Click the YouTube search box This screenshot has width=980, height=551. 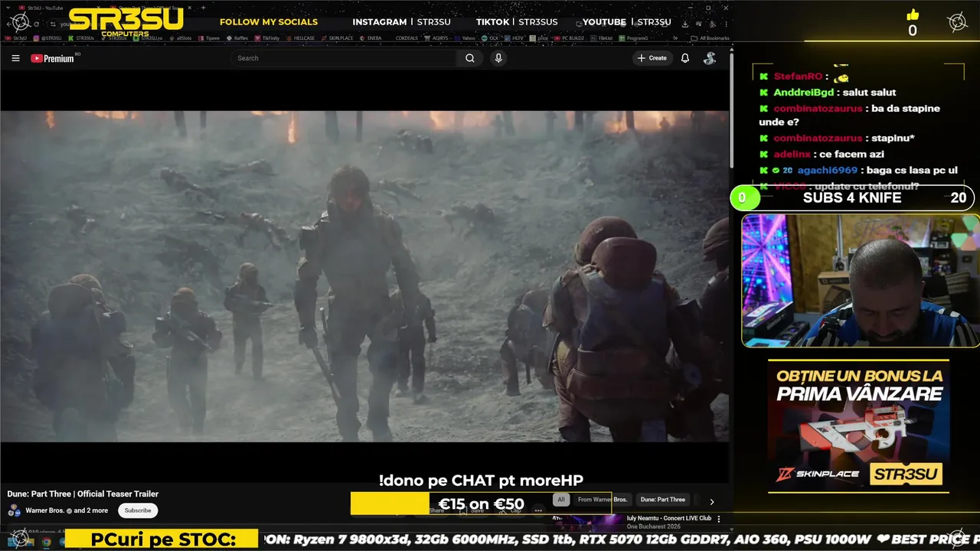pos(345,58)
